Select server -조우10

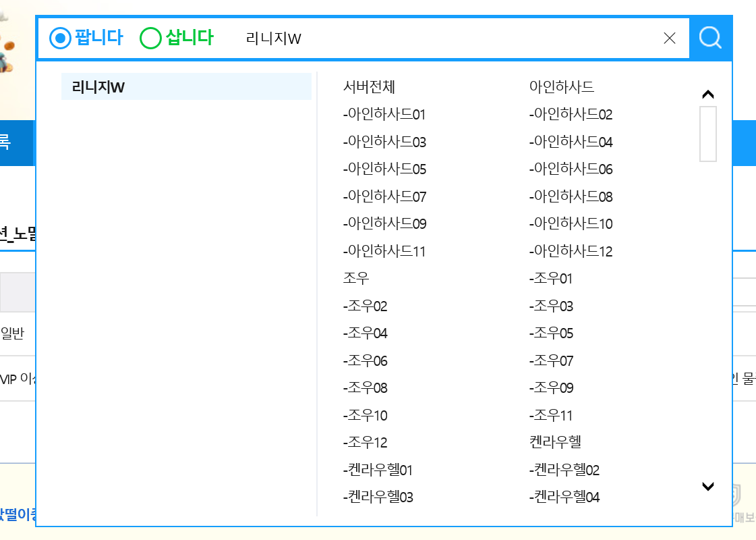pyautogui.click(x=365, y=415)
